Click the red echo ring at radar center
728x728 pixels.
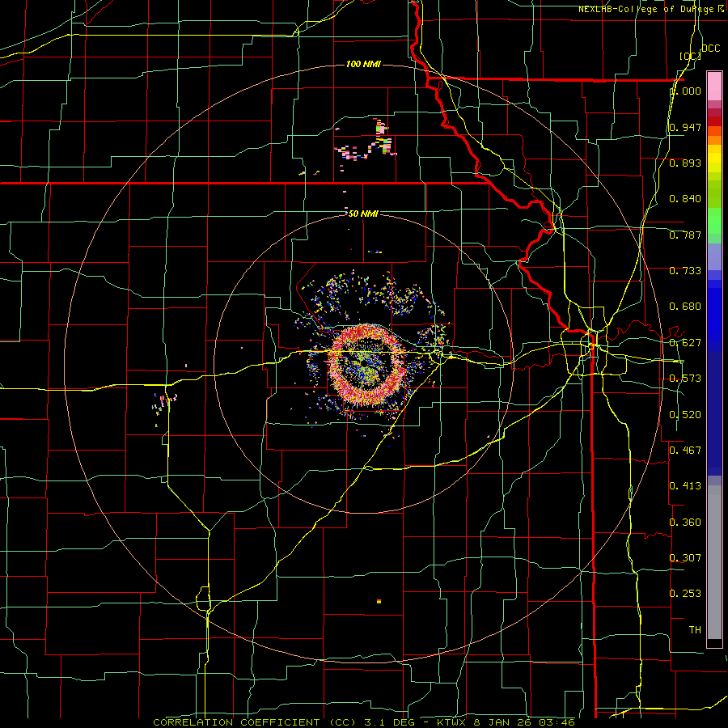pyautogui.click(x=366, y=363)
